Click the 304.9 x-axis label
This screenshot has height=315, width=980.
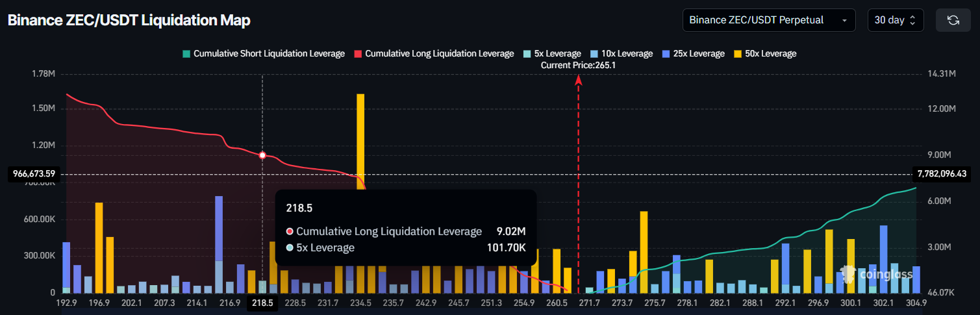tap(916, 303)
